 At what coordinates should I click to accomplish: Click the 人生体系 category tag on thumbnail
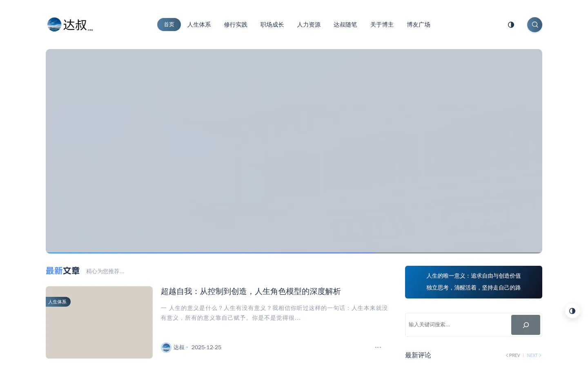point(58,302)
